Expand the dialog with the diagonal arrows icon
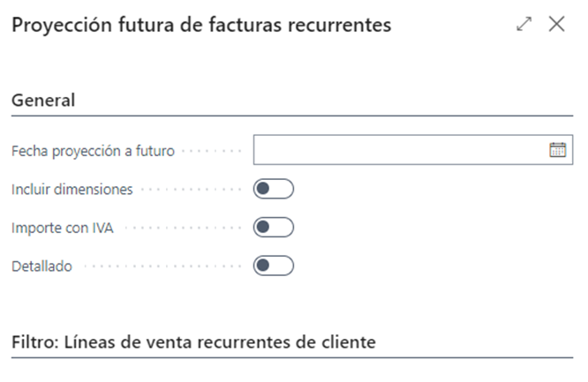The height and width of the screenshot is (382, 588). coord(524,25)
